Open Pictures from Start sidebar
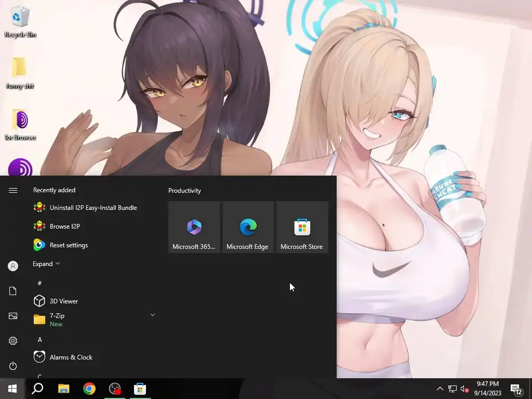 13,316
